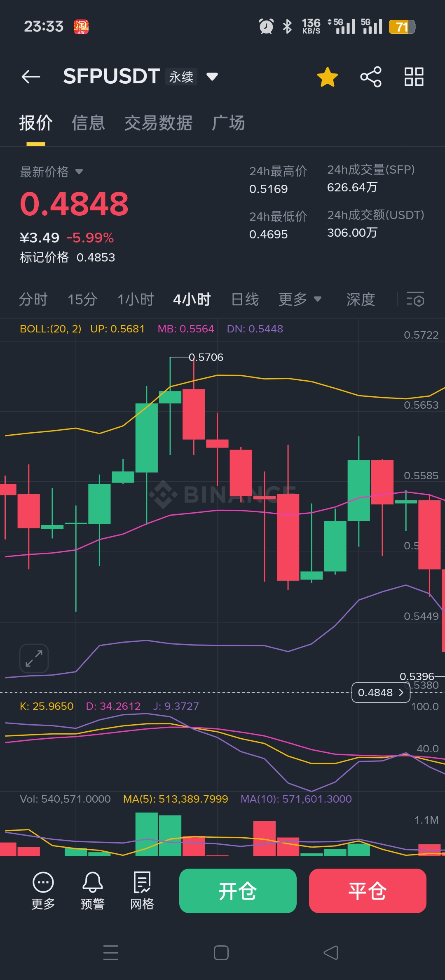This screenshot has height=980, width=445.
Task: Switch to the 报价 tab
Action: pyautogui.click(x=36, y=123)
